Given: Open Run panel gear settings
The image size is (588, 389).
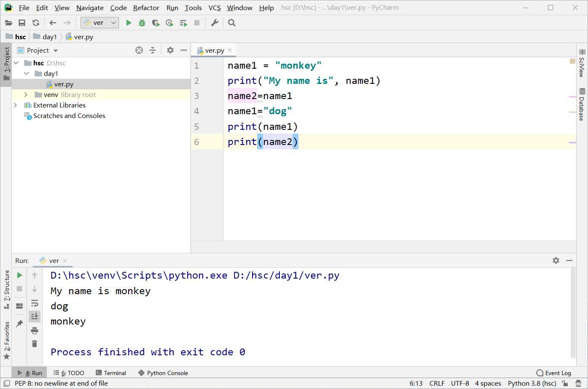Looking at the screenshot, I should [x=556, y=260].
